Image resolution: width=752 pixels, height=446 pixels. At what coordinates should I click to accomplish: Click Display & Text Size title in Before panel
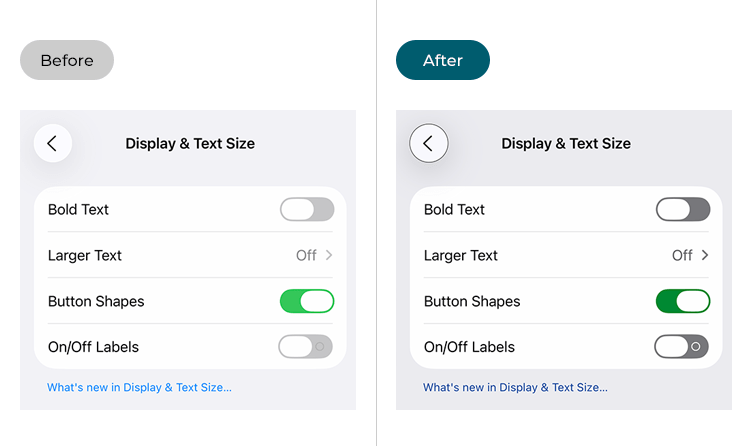pos(190,144)
